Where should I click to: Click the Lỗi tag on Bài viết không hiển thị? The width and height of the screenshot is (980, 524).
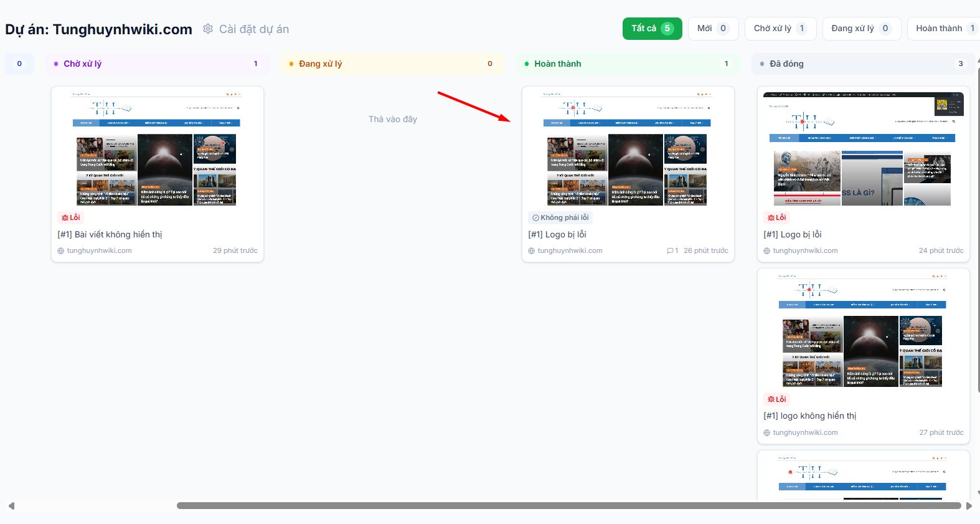click(70, 217)
